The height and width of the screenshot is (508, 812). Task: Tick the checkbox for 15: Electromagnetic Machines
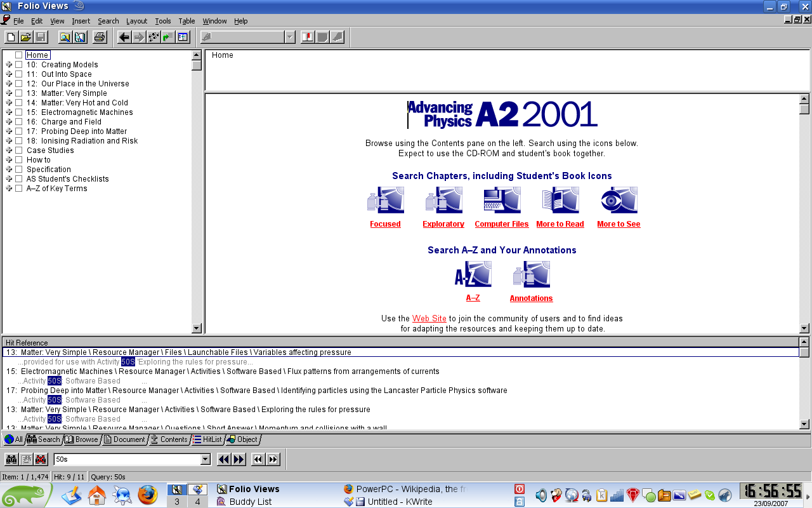click(19, 112)
